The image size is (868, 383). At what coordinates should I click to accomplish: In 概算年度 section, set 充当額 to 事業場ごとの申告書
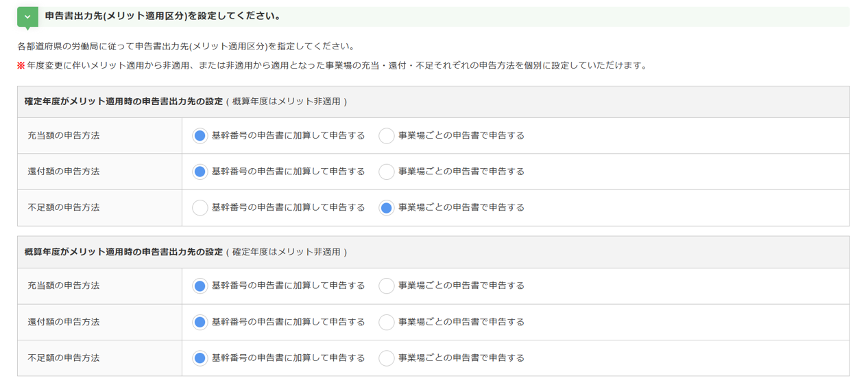[x=387, y=286]
